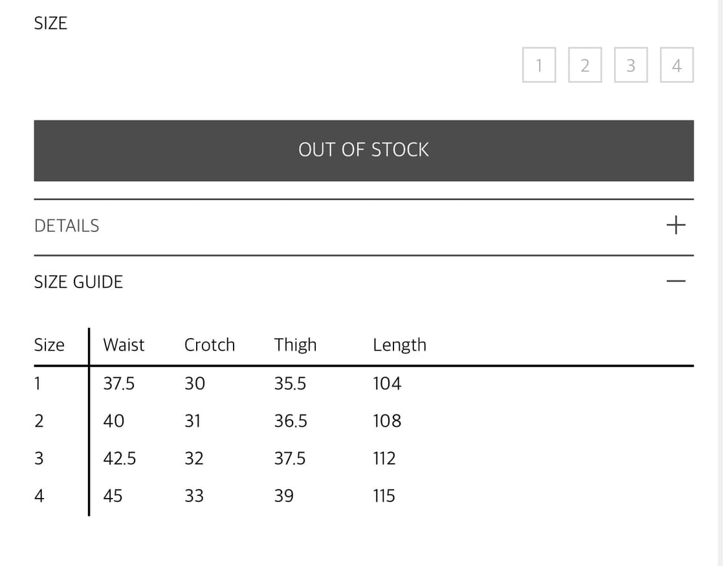Click the 42.5 waist value for size 3
The height and width of the screenshot is (566, 728).
click(x=120, y=458)
